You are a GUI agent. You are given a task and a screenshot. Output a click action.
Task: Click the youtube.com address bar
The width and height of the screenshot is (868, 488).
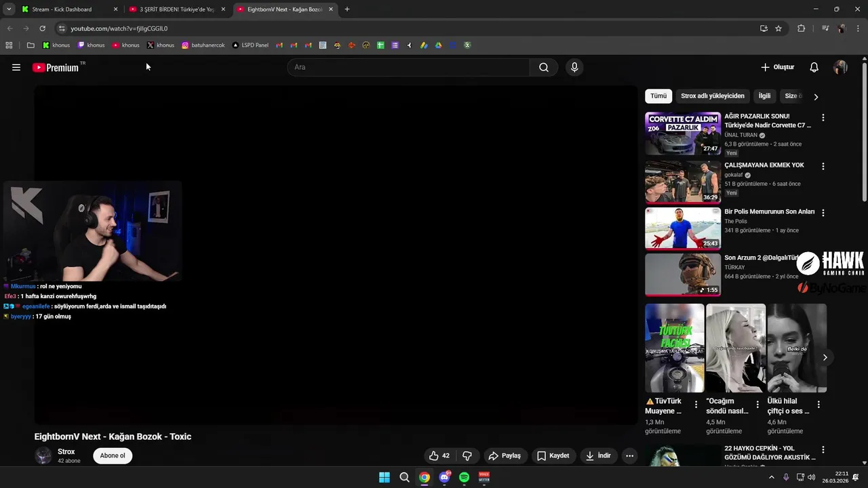coord(407,28)
